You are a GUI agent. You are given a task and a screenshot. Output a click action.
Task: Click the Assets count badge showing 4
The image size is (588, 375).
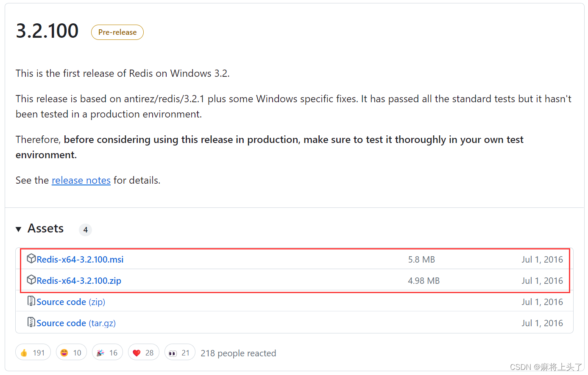click(85, 229)
